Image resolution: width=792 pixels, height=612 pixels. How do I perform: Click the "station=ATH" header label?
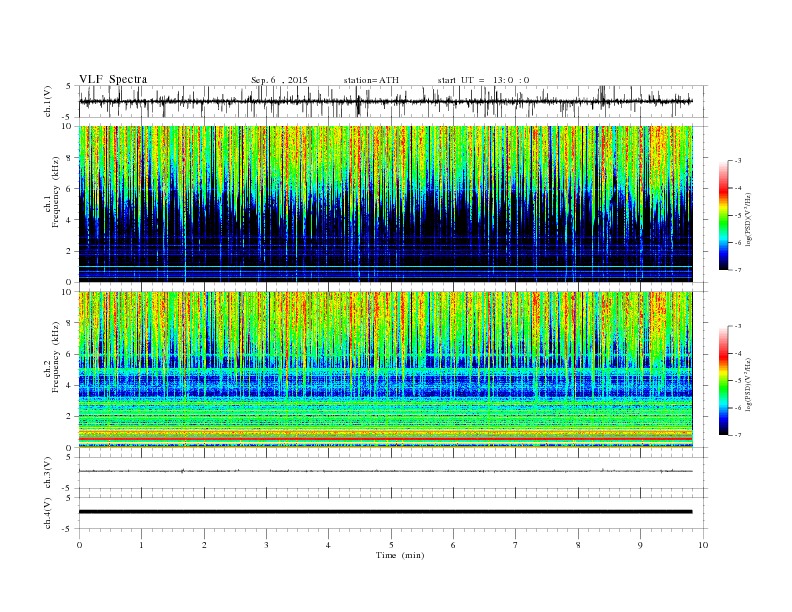371,80
